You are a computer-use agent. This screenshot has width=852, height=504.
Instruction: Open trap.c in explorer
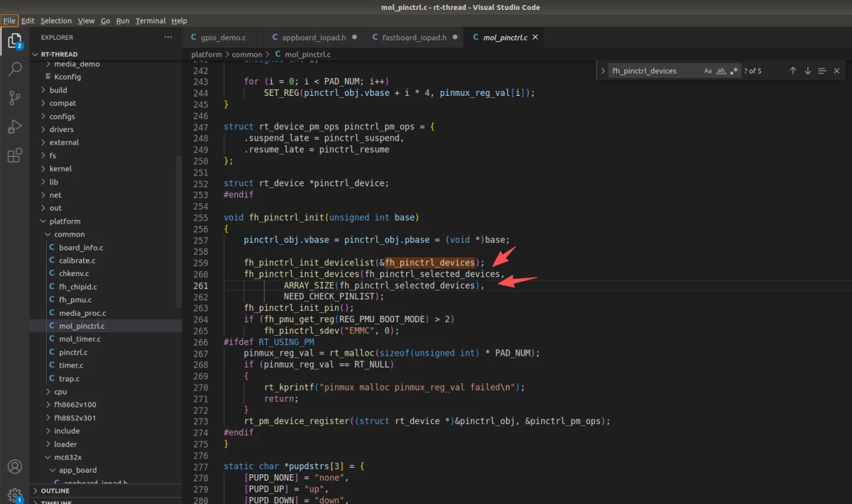(70, 378)
